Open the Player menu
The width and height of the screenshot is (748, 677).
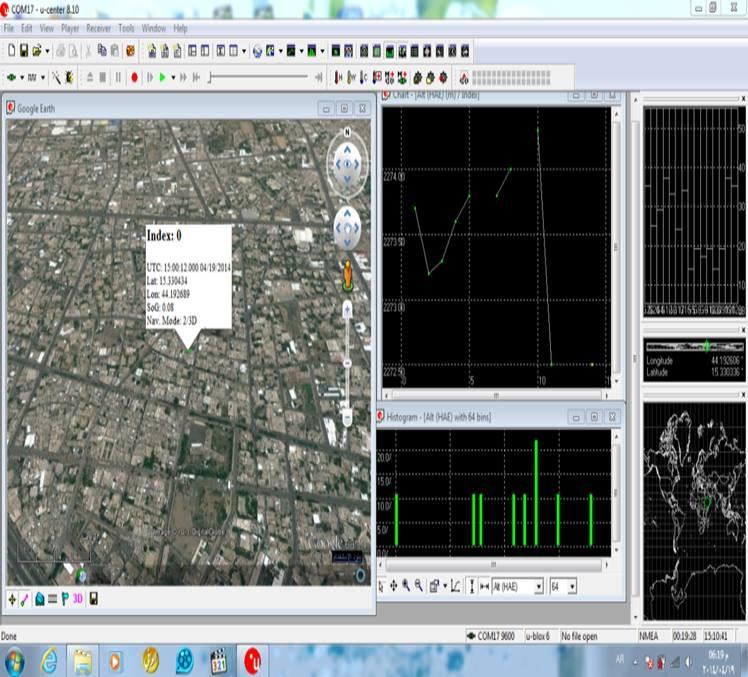click(x=70, y=28)
